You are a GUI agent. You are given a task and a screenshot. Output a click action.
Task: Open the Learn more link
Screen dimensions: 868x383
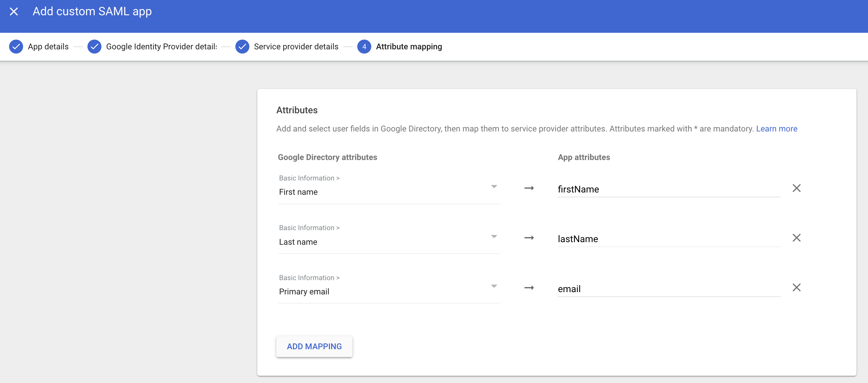click(777, 129)
